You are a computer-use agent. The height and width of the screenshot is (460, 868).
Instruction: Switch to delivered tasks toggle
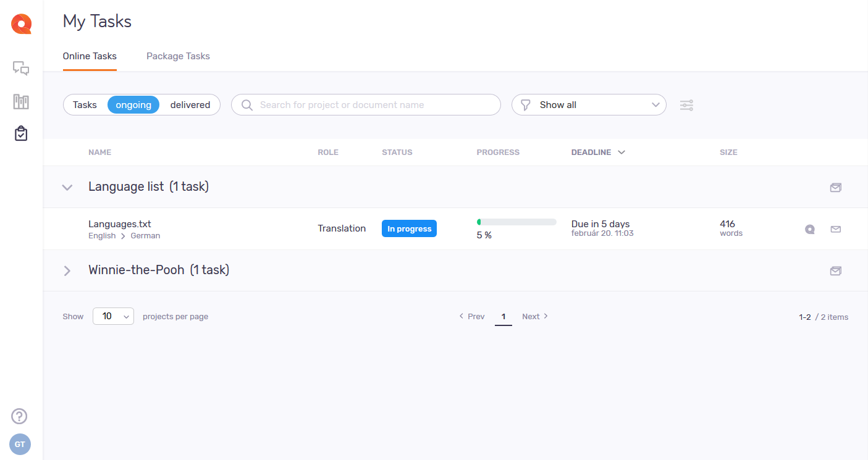[x=190, y=105]
